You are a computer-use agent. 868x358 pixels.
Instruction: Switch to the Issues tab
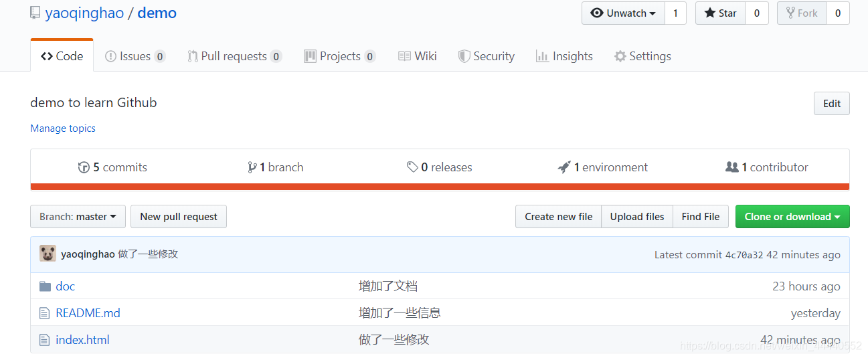[135, 56]
